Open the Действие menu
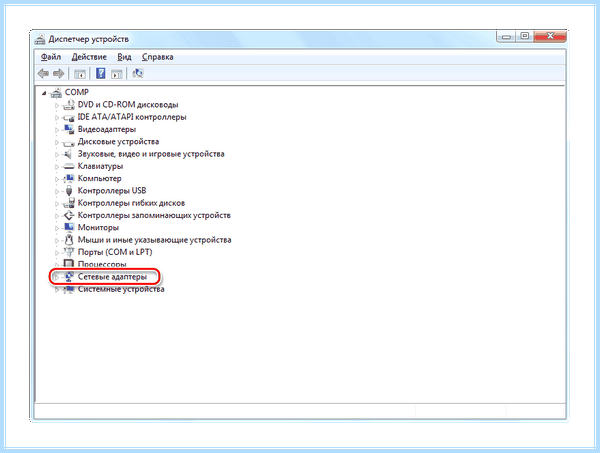Viewport: 600px width, 453px height. coord(89,57)
